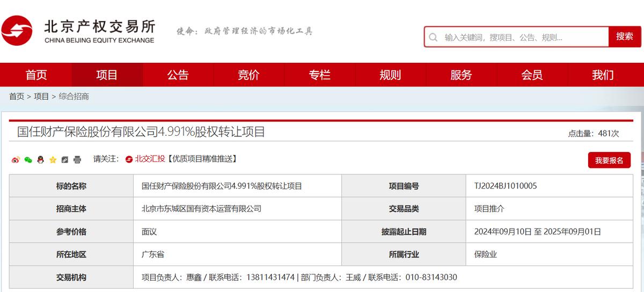Add to favorites with the star icon
The width and height of the screenshot is (644, 292).
click(53, 159)
